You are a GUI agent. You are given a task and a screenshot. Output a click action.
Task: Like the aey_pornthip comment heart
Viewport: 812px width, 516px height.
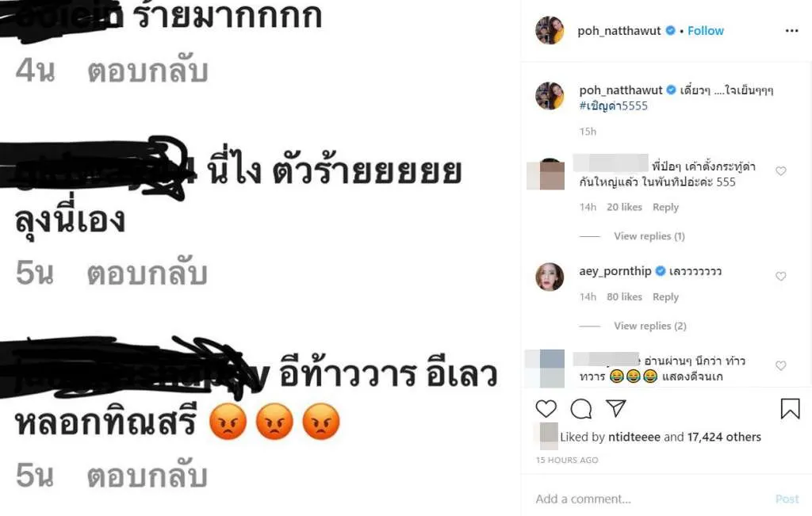(781, 277)
